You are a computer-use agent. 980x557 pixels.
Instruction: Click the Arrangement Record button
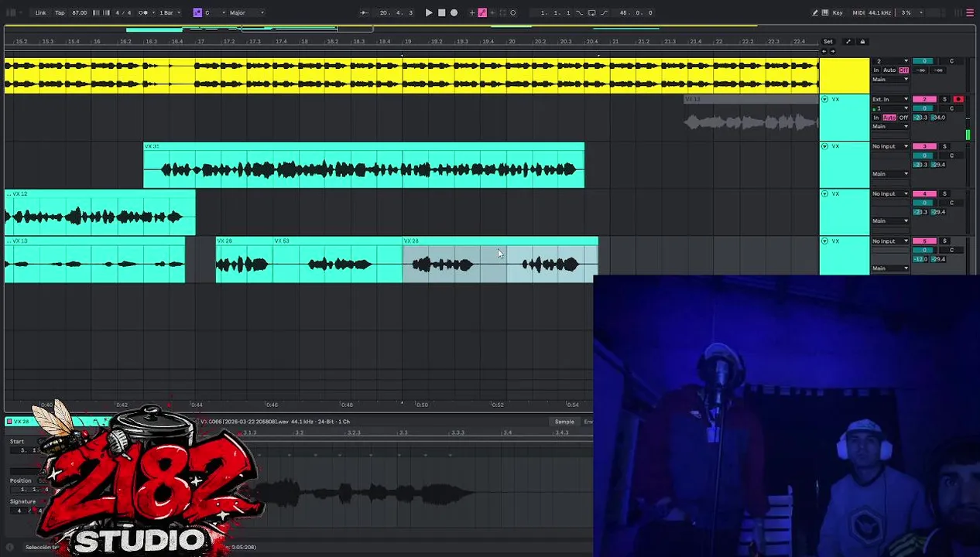(x=454, y=12)
